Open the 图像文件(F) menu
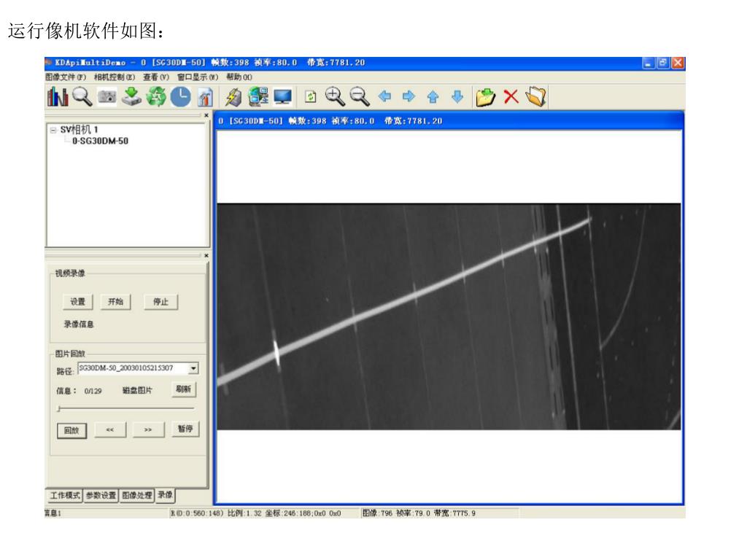747x560 pixels. tap(66, 77)
